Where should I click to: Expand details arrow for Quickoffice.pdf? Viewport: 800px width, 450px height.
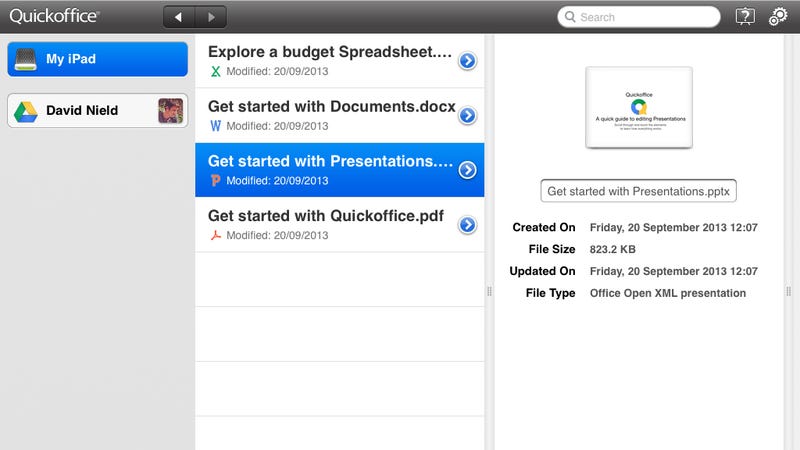click(x=467, y=224)
